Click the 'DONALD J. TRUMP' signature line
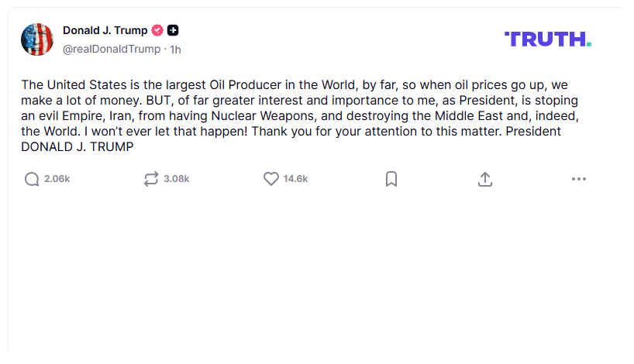Viewport: 634px width, 364px height. (x=78, y=146)
